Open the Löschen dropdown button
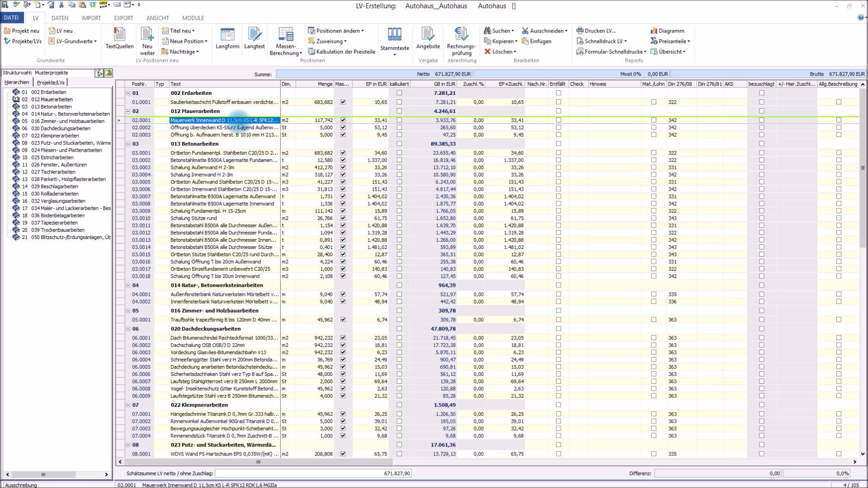 500,52
